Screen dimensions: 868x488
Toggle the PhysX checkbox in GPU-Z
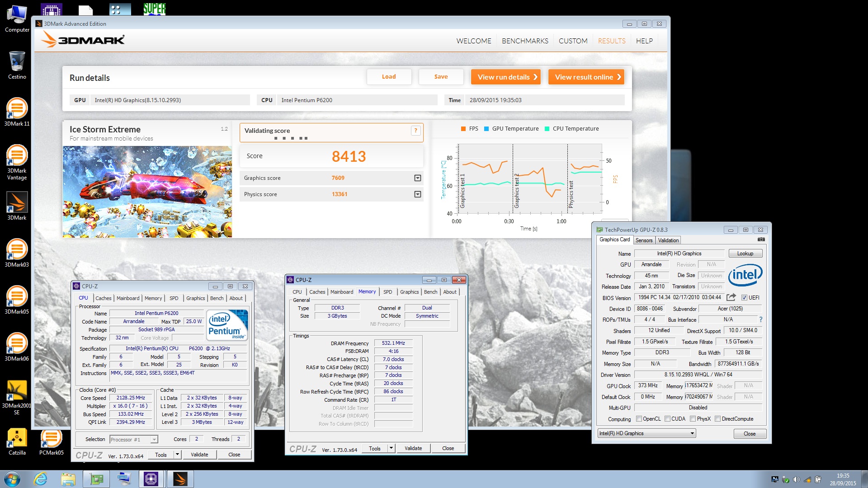(693, 419)
